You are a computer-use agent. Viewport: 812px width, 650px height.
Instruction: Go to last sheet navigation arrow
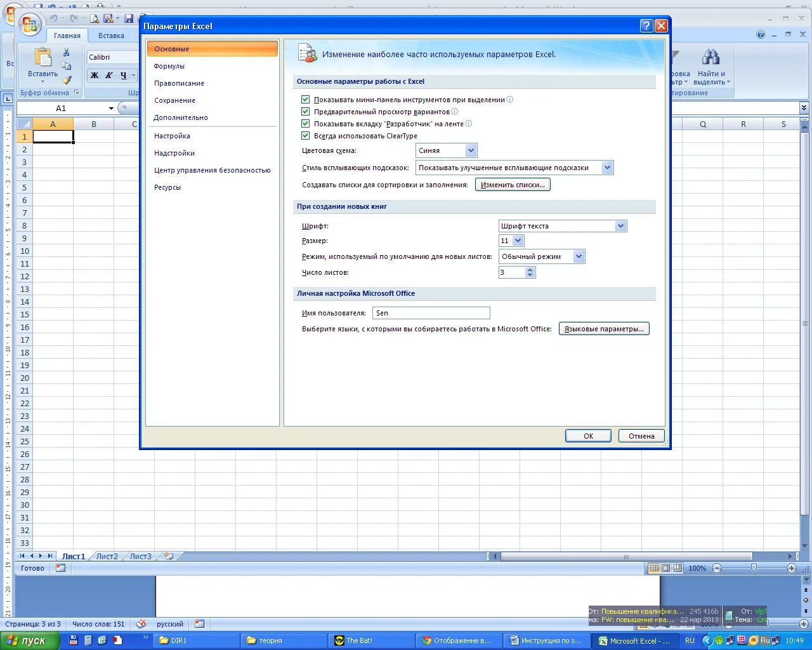tap(50, 556)
